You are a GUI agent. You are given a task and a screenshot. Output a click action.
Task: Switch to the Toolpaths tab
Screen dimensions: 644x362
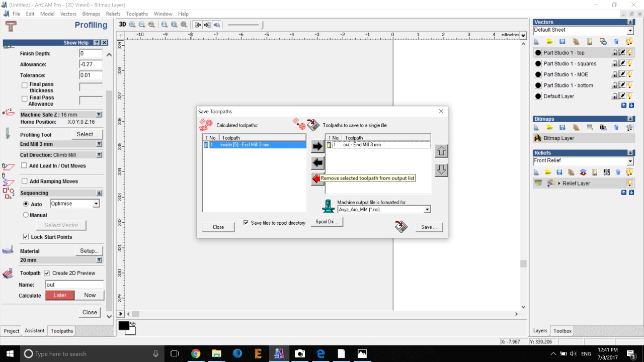point(62,331)
